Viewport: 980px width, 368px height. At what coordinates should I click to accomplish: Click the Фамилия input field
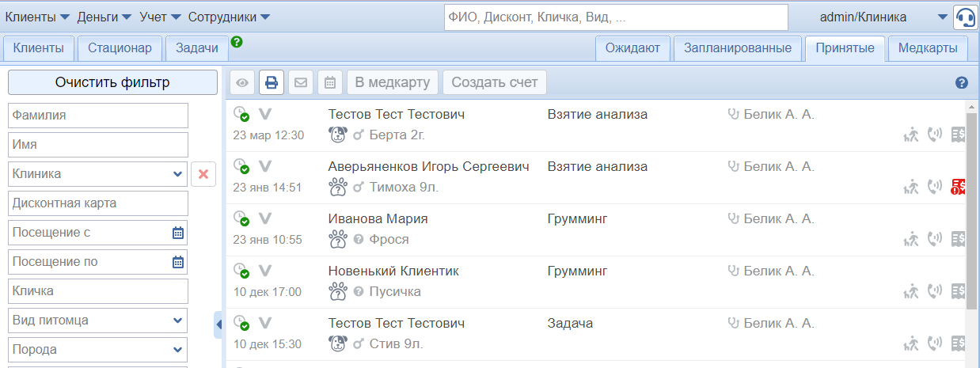click(x=98, y=115)
